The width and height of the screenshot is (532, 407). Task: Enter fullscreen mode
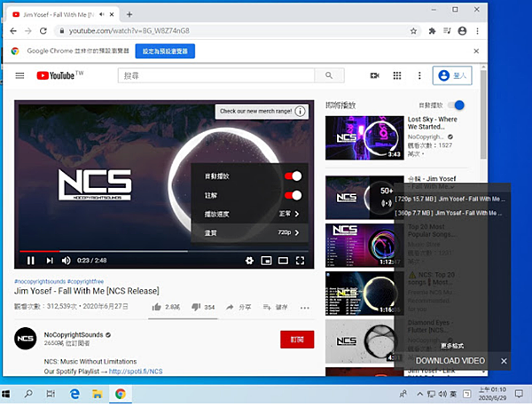pyautogui.click(x=300, y=261)
